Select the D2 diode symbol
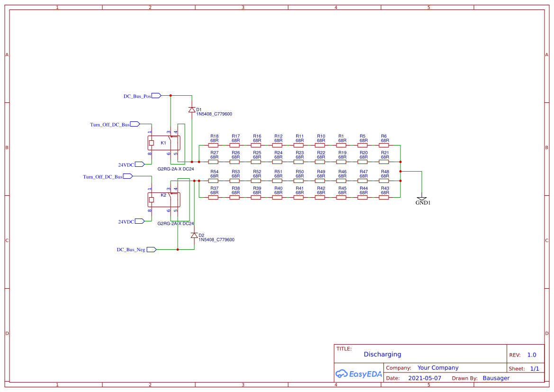This screenshot has height=392, width=554. pos(194,235)
